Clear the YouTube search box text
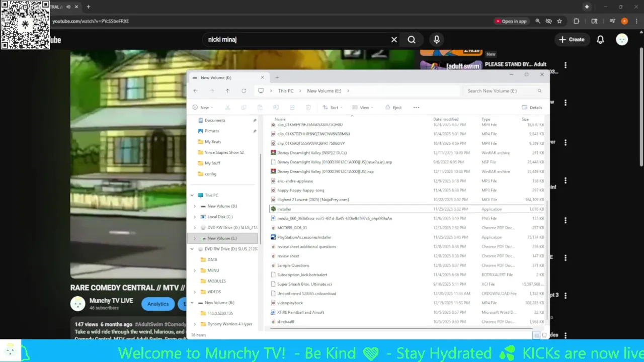The width and height of the screenshot is (644, 362). [394, 40]
